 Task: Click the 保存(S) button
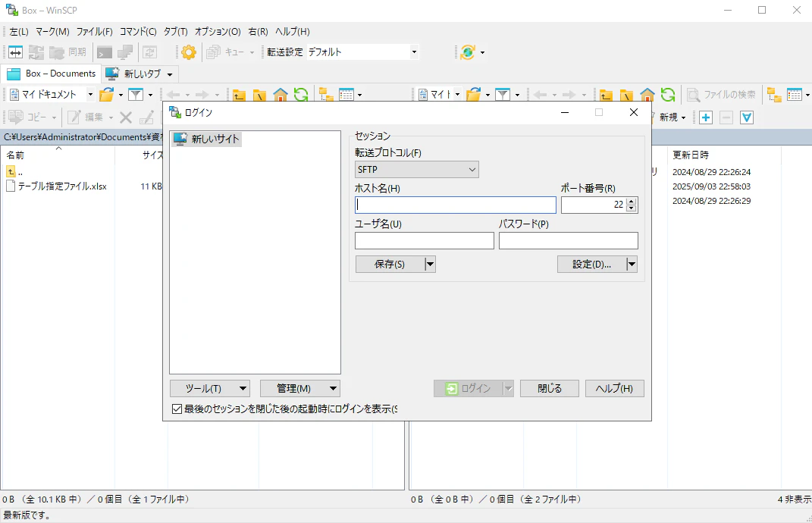pyautogui.click(x=390, y=264)
